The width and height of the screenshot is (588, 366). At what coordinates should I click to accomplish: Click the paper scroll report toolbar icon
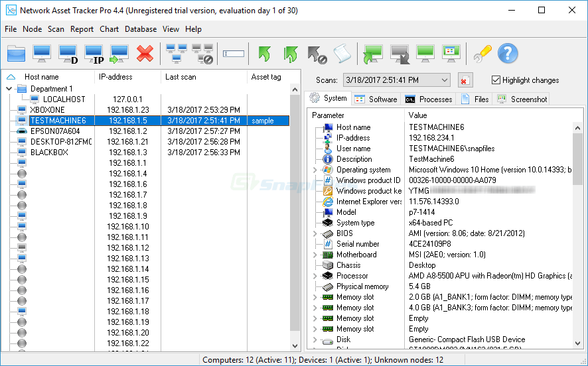tap(342, 54)
